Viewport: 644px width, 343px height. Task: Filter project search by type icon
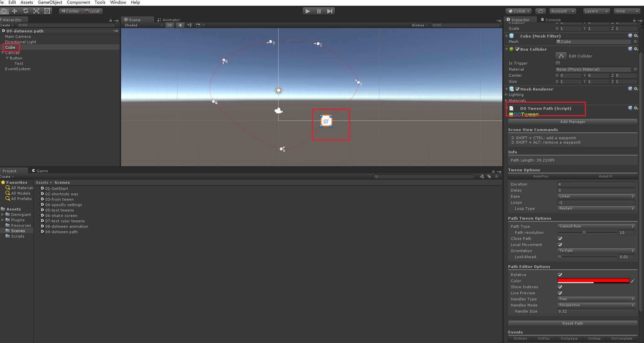coord(482,176)
